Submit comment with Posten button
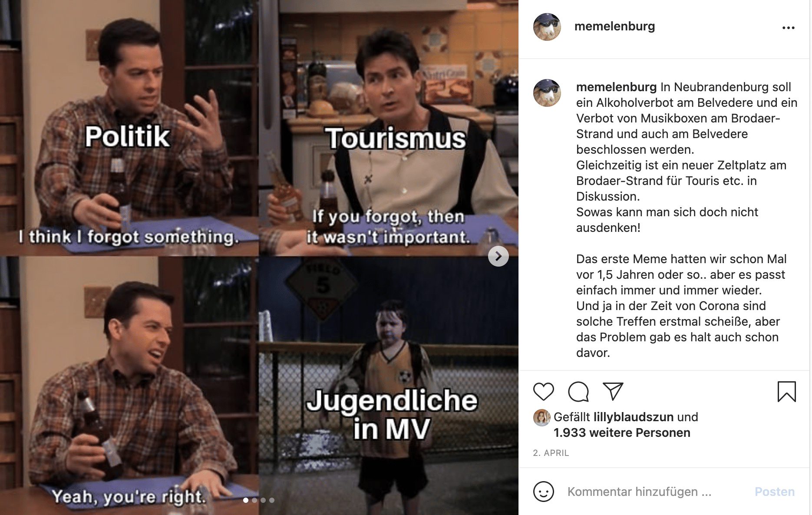This screenshot has width=812, height=515. point(774,492)
